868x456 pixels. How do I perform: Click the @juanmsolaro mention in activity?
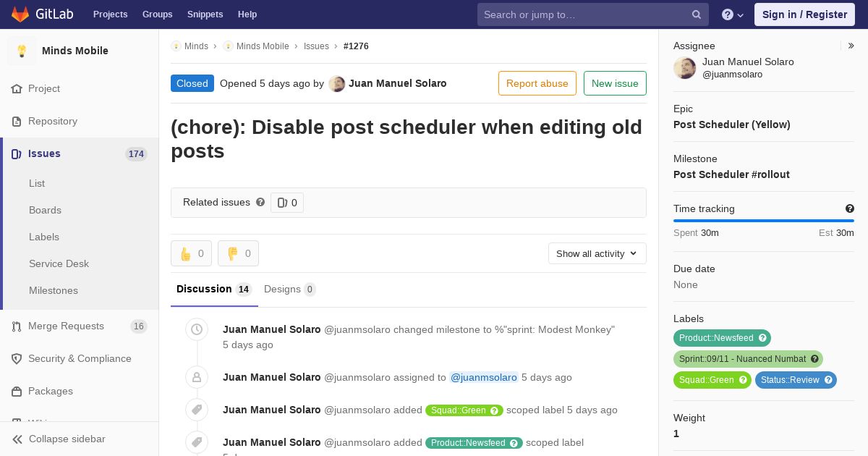pyautogui.click(x=484, y=377)
